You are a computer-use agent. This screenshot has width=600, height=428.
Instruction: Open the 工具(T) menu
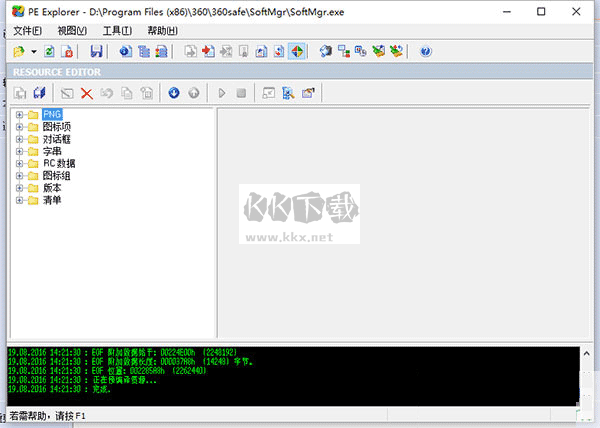[117, 31]
